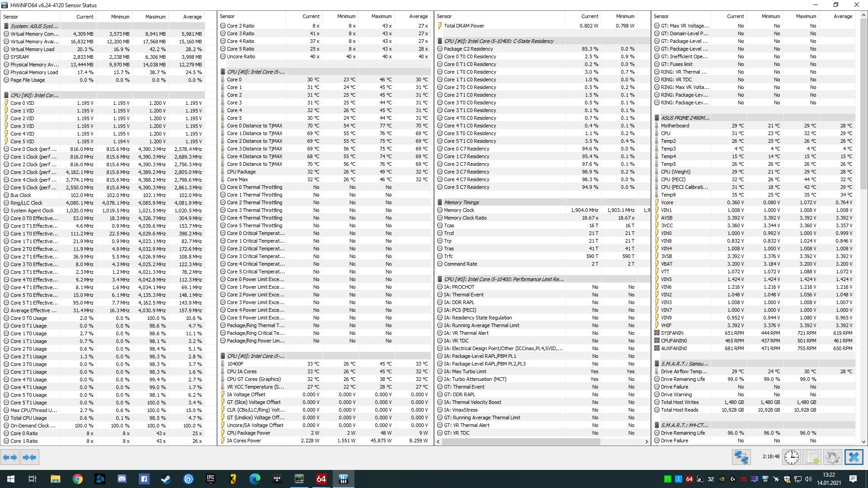Click the shrink columns arrows toolbar icon
The width and height of the screenshot is (868, 488).
29,457
